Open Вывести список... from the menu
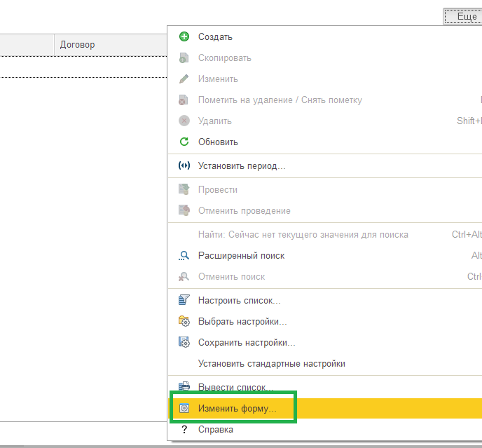Screen dimensions: 482x448 coord(325,387)
